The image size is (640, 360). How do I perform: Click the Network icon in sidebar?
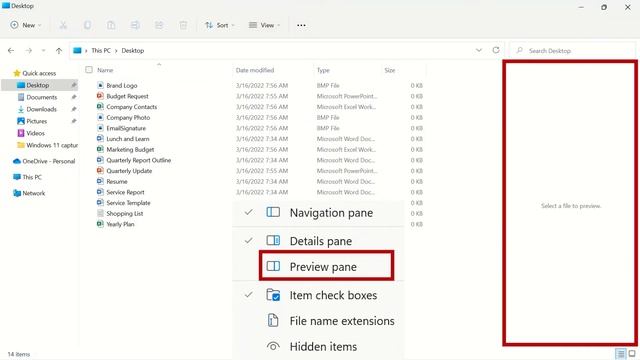(x=17, y=193)
